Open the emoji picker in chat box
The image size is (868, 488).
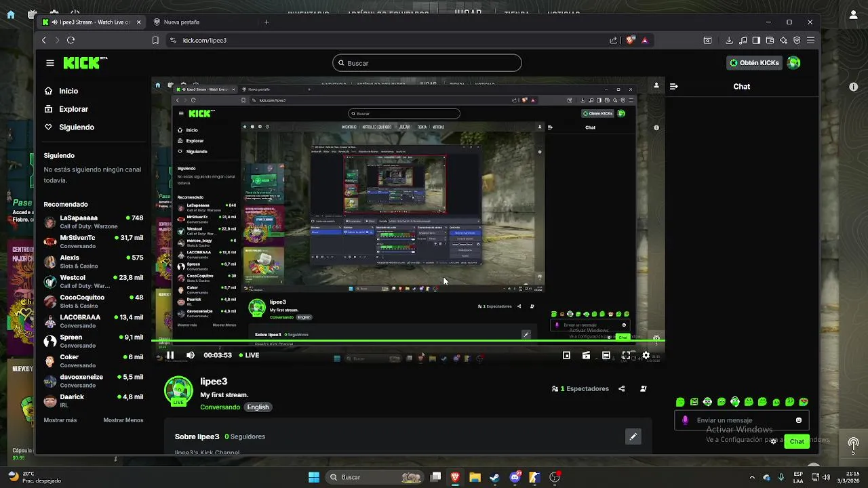(x=799, y=420)
